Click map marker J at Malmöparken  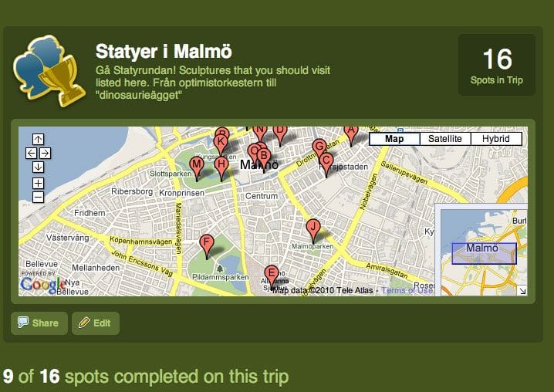[x=312, y=228]
